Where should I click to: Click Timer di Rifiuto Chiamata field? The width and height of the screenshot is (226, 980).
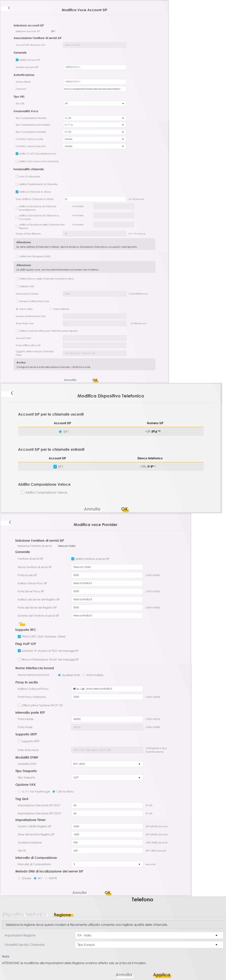(94, 199)
